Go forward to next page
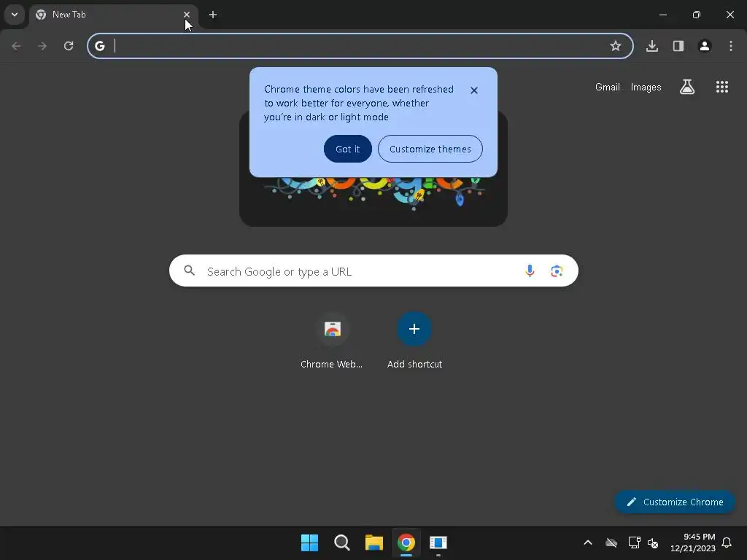This screenshot has width=747, height=560. (42, 46)
